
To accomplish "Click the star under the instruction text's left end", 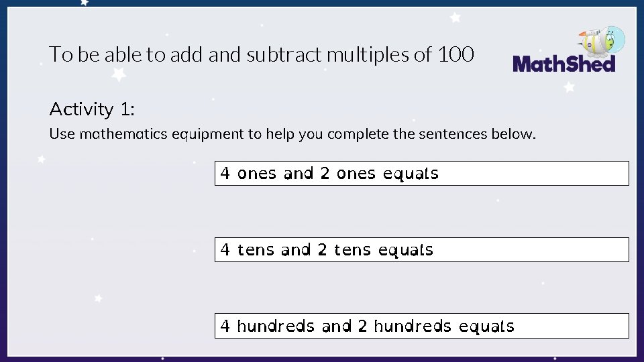I will (x=42, y=160).
